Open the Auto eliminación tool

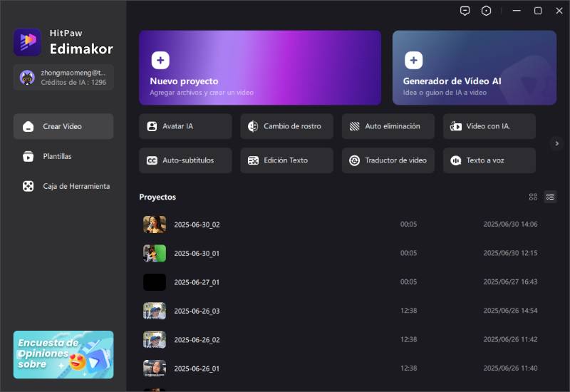click(388, 126)
